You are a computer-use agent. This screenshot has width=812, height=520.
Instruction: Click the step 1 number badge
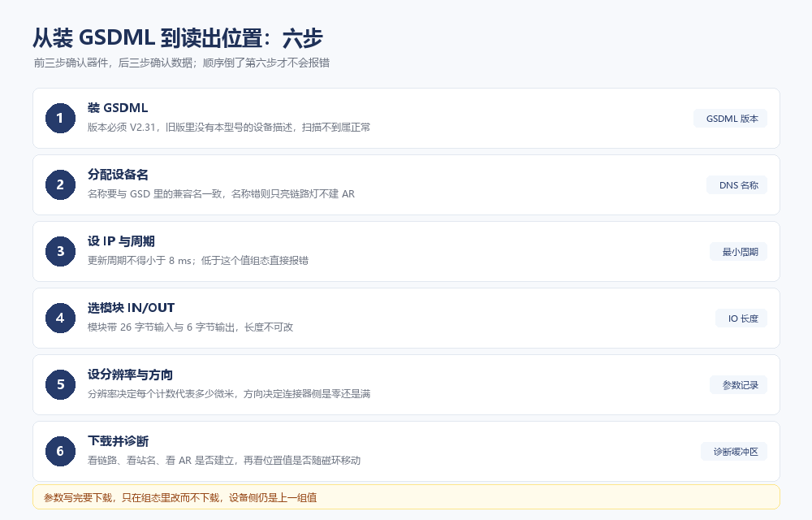[x=60, y=118]
